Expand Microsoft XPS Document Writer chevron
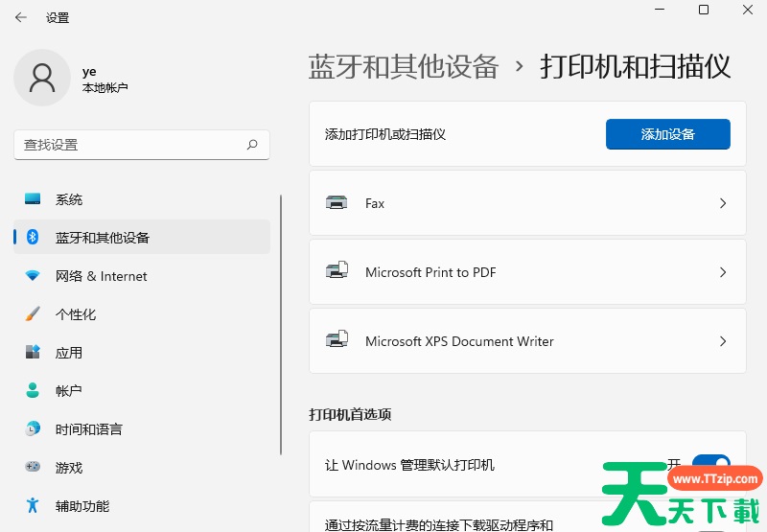This screenshot has width=767, height=532. [x=723, y=341]
